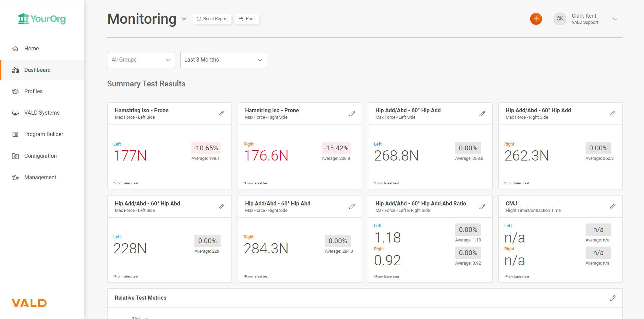Click the Print button

247,19
